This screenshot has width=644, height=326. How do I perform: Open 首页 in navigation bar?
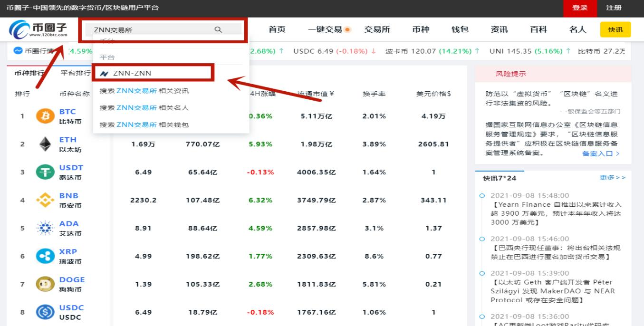point(277,29)
